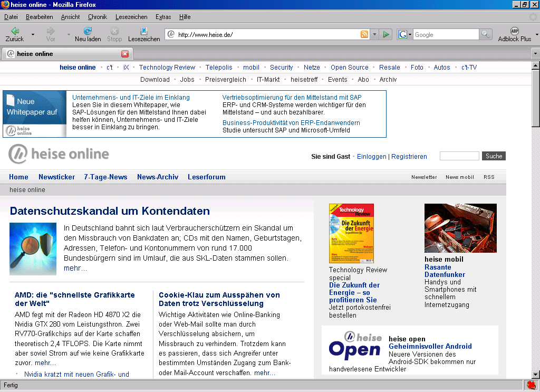Open the tab list dropdown
The height and width of the screenshot is (392, 540).
click(x=535, y=54)
